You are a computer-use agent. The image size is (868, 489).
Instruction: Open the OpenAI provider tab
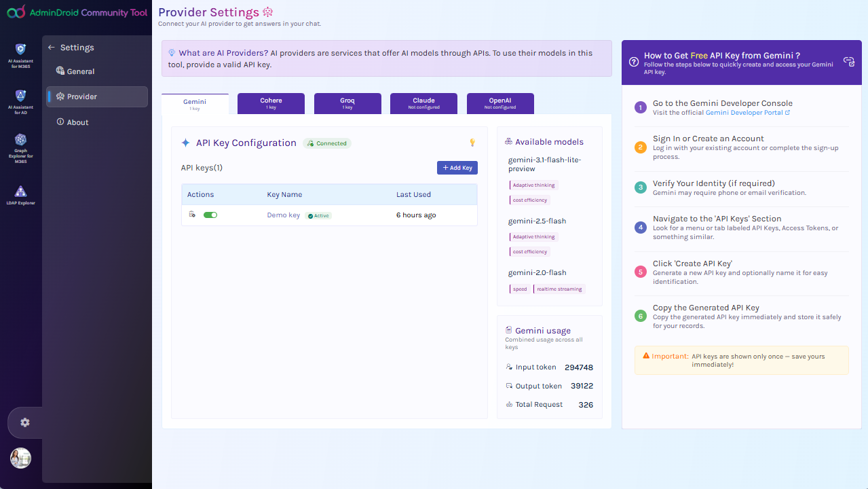(x=499, y=103)
